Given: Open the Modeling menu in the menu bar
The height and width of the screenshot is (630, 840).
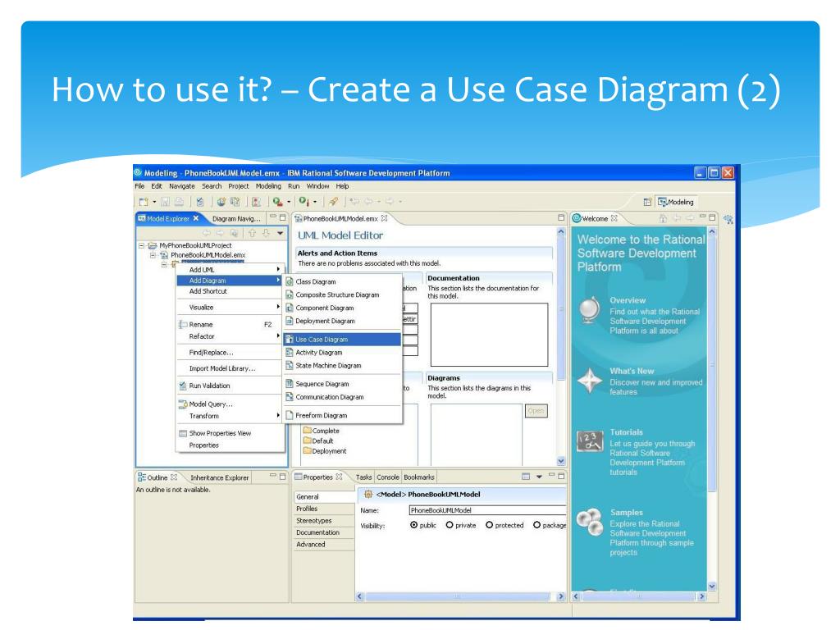Looking at the screenshot, I should [268, 186].
